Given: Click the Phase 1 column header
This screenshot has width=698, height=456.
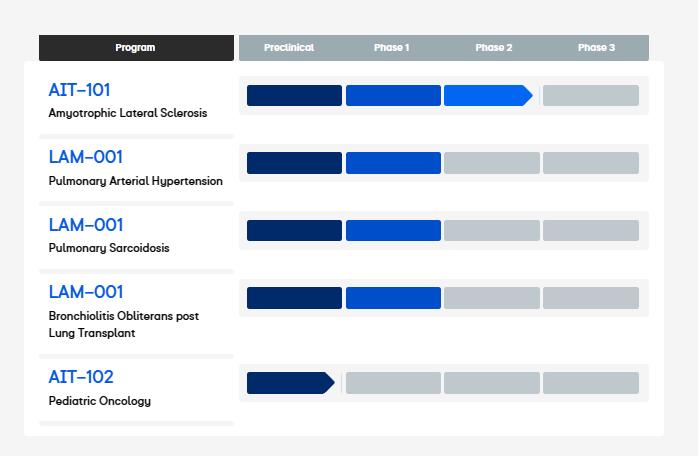Looking at the screenshot, I should pyautogui.click(x=392, y=48).
